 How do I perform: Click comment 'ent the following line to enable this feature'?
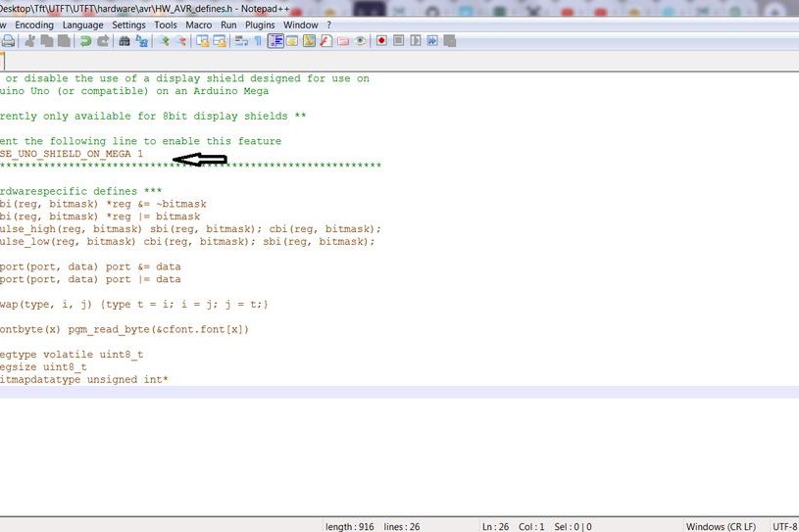(140, 141)
